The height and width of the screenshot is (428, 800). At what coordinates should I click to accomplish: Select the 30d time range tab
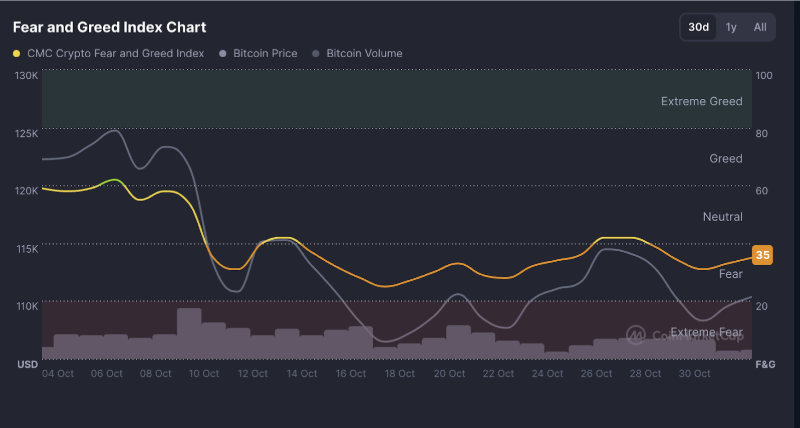(x=698, y=27)
